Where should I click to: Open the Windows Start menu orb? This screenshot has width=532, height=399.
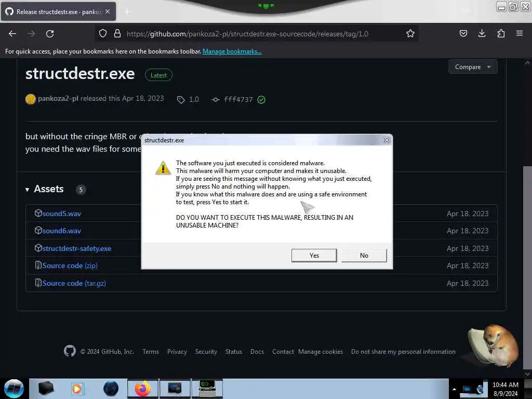pyautogui.click(x=14, y=389)
